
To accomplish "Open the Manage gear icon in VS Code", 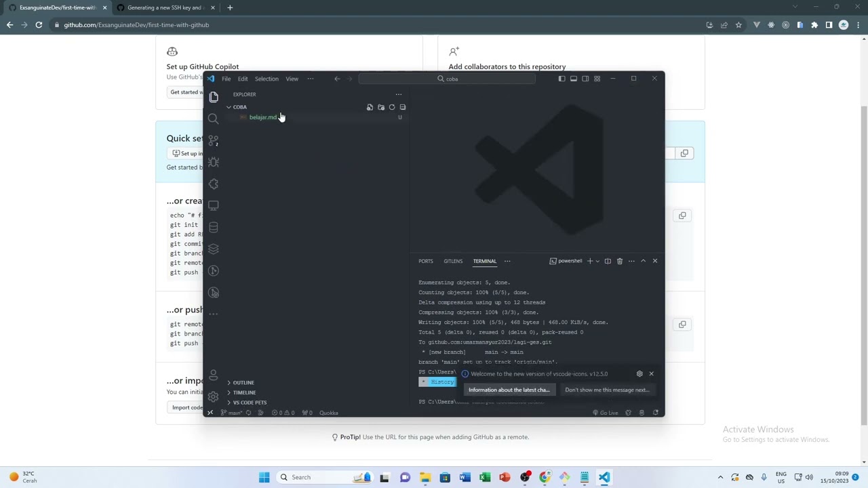I will [x=214, y=396].
